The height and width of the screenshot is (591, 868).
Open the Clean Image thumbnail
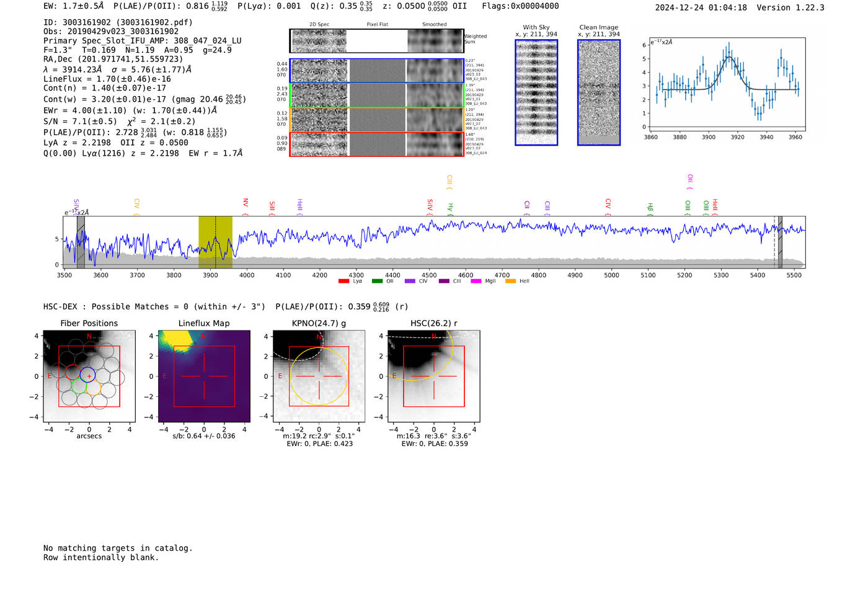point(599,92)
